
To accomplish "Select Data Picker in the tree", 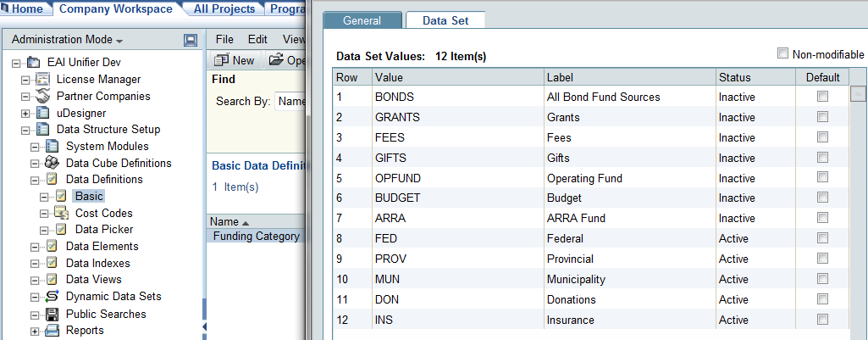I will [103, 229].
